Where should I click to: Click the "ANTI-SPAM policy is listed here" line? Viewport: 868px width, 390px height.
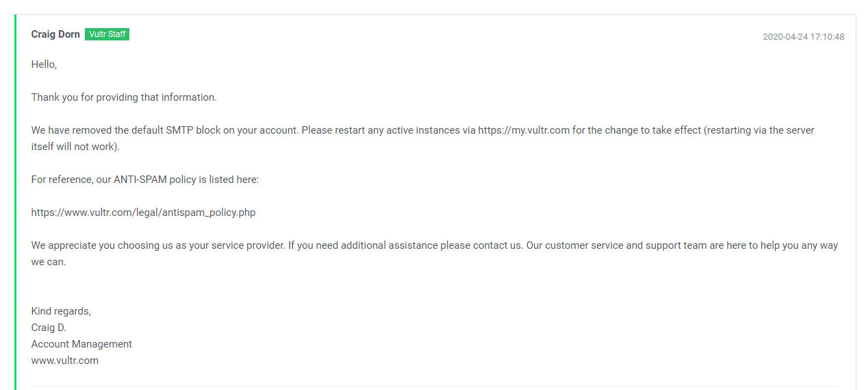186,180
